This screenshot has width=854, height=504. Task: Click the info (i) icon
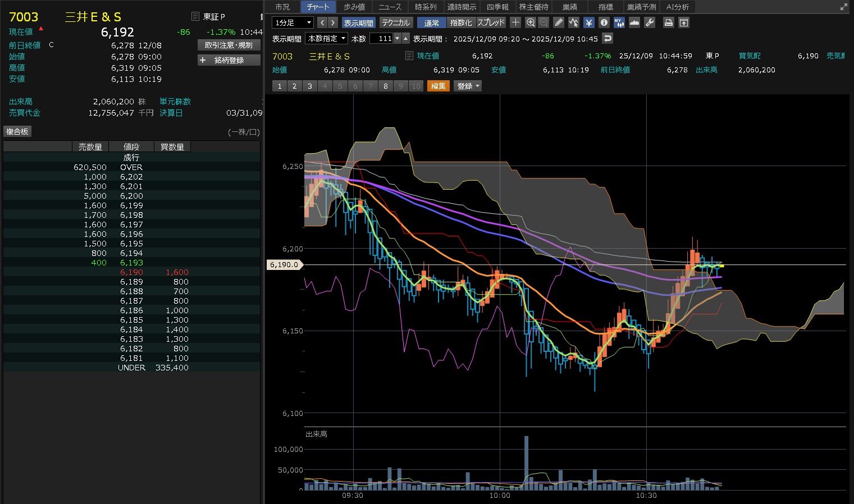[x=604, y=22]
